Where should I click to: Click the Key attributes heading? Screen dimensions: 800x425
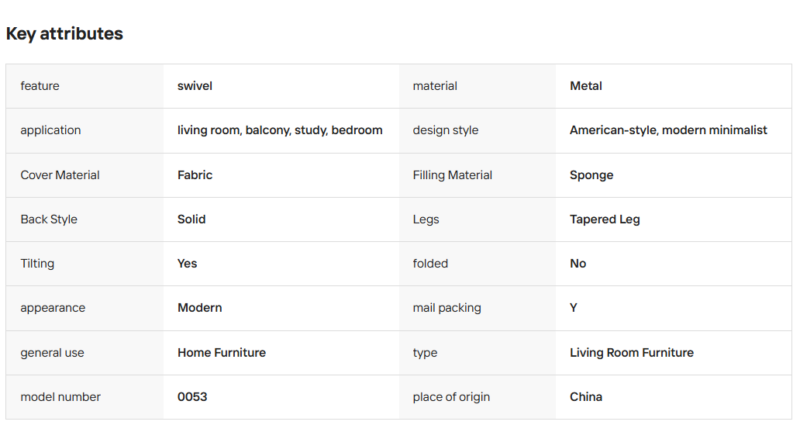click(x=64, y=34)
